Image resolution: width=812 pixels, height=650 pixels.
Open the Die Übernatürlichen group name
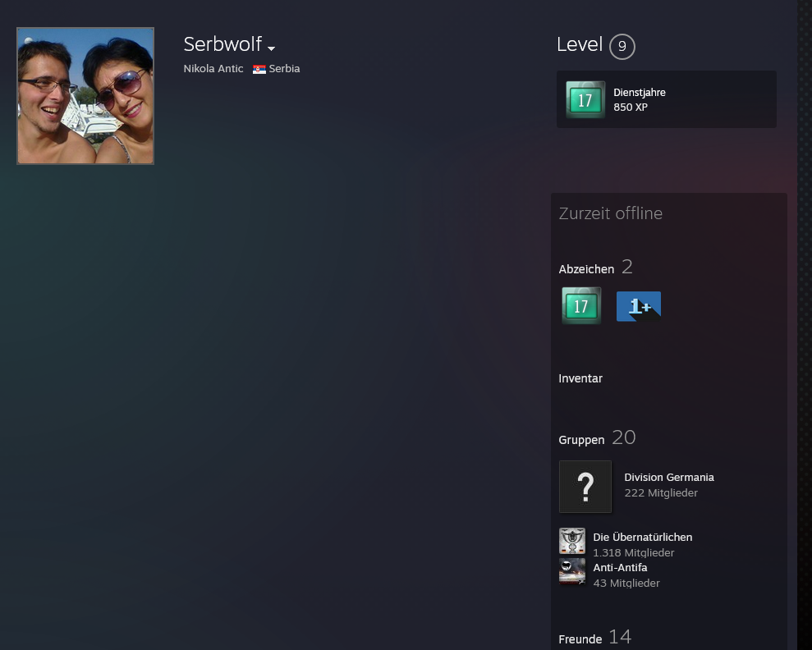(643, 538)
